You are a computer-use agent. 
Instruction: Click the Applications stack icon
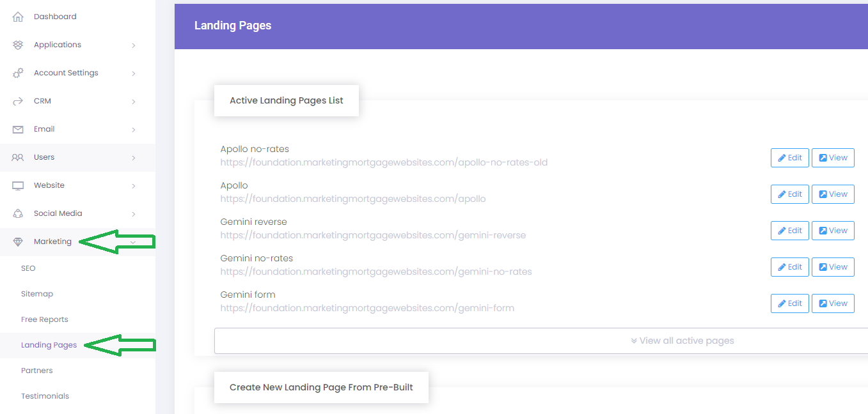point(18,45)
